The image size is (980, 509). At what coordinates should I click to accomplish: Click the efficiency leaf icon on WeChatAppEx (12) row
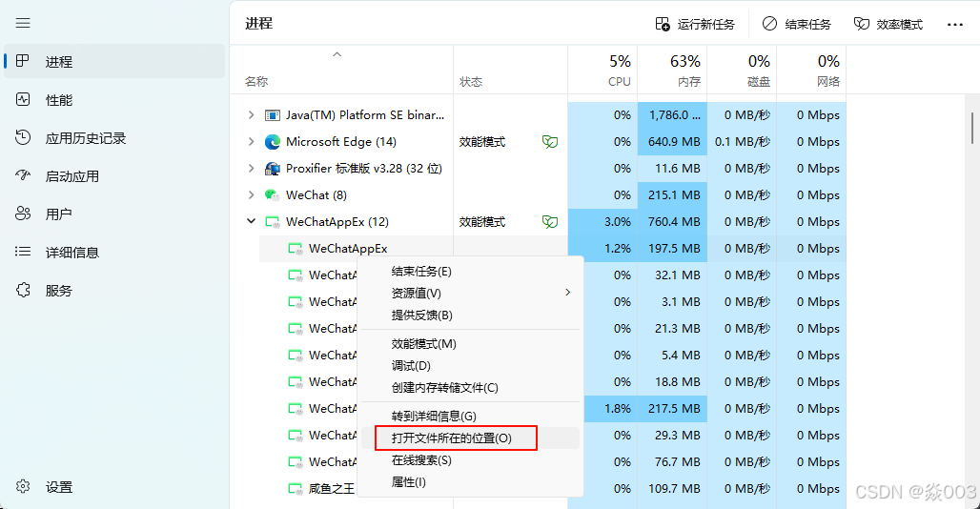click(550, 222)
